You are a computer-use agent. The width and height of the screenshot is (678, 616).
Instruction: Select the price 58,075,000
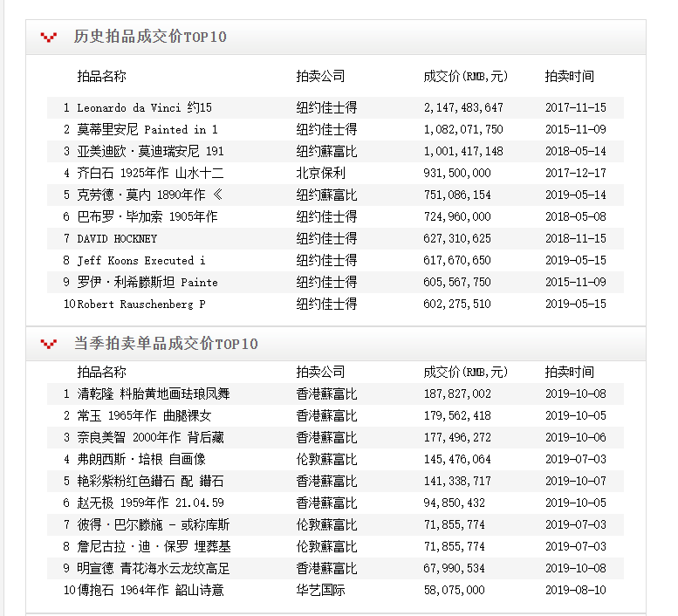(455, 590)
